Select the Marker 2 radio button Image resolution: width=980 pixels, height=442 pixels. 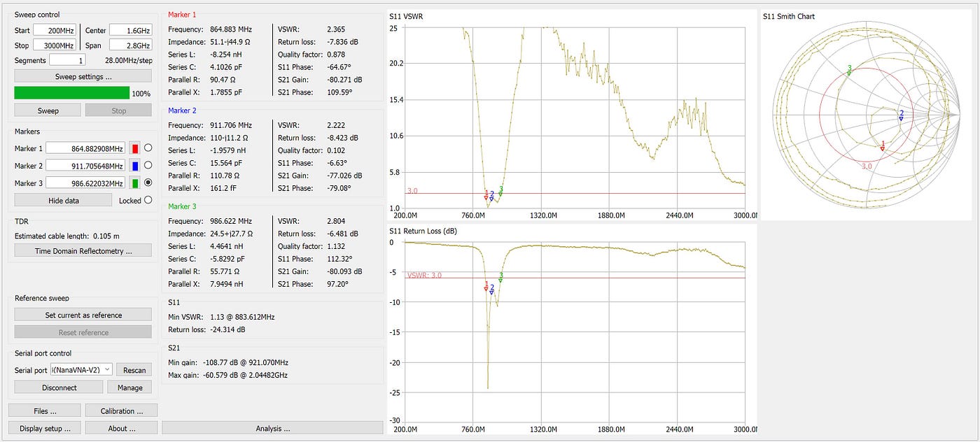148,166
